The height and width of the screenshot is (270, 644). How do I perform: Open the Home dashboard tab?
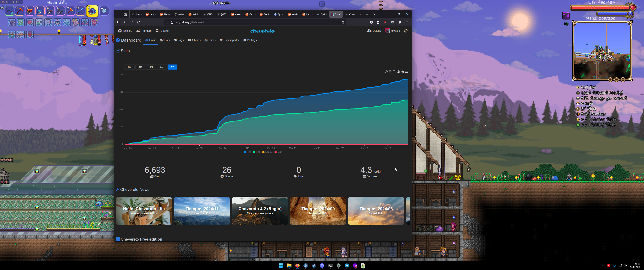point(151,40)
